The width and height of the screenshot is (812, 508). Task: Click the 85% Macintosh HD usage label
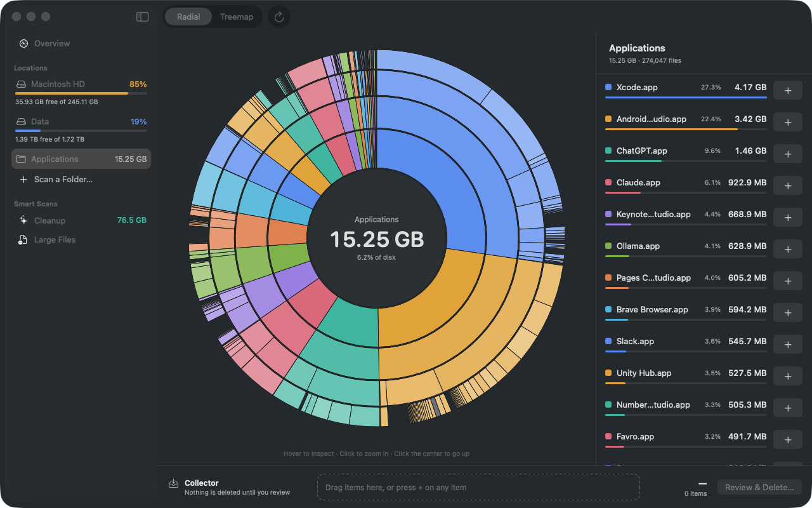[x=138, y=84]
